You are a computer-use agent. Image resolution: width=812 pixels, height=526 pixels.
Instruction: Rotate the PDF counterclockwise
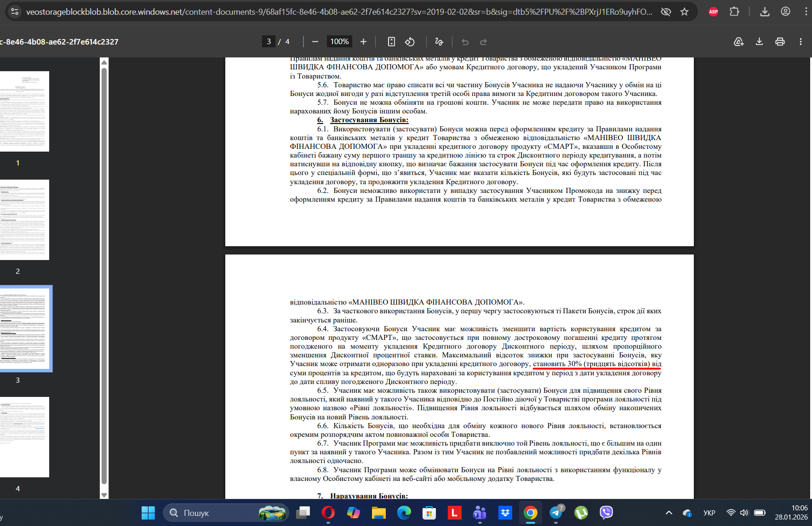click(410, 42)
